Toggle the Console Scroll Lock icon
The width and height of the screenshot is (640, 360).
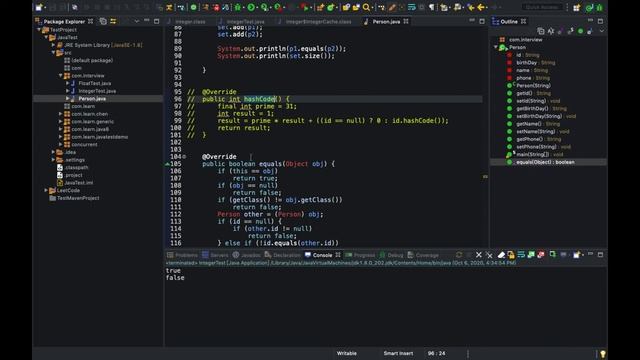pos(511,255)
